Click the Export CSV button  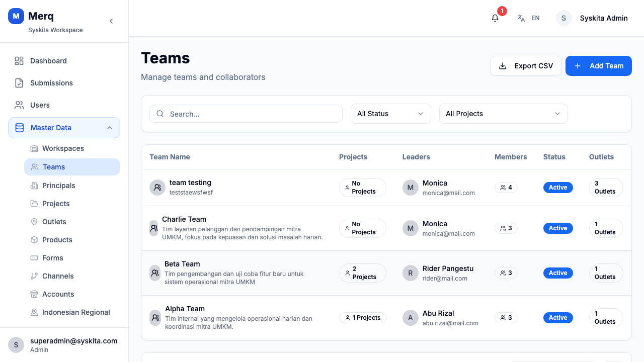[526, 66]
